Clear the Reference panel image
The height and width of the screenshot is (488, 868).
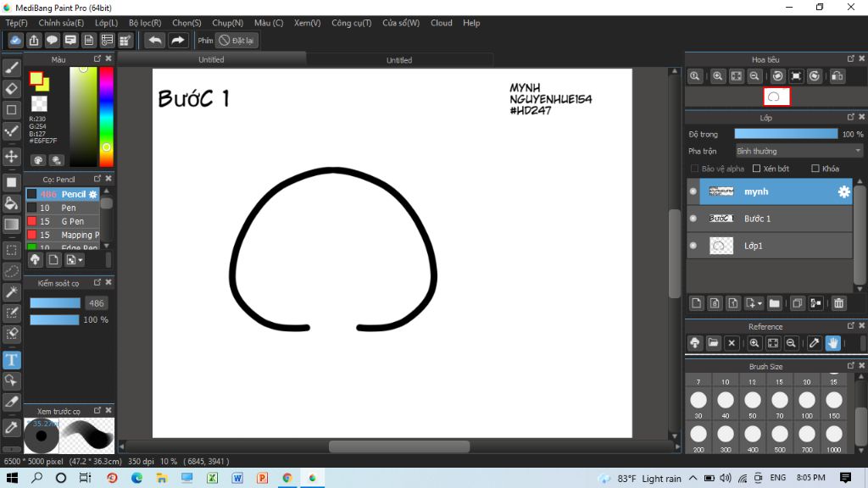[732, 343]
